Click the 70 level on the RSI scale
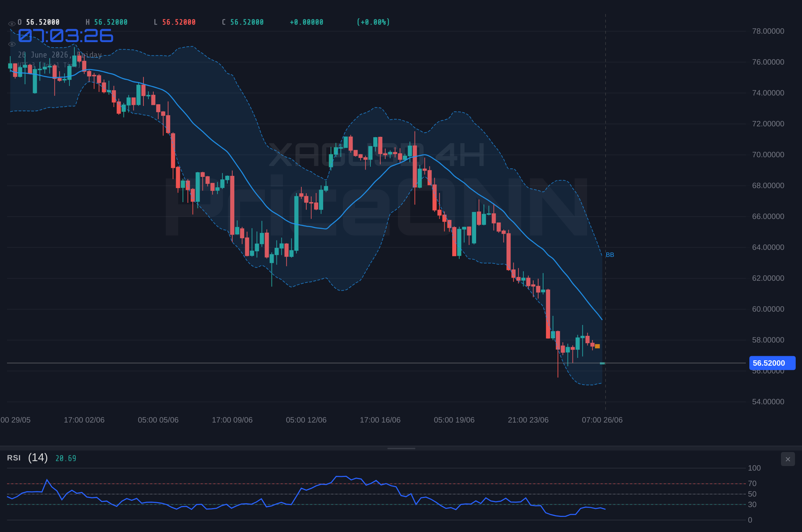Screen dimensions: 802x532 click(752, 484)
